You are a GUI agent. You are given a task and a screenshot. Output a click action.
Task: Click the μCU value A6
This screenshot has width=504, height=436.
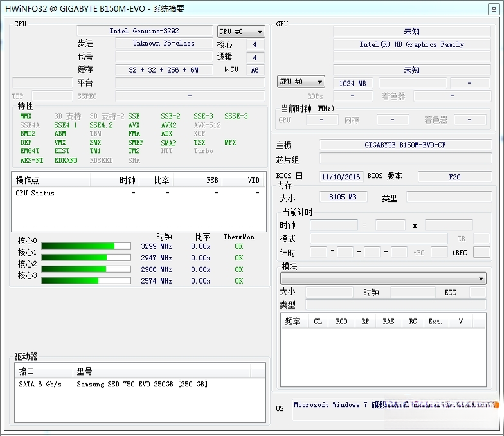tap(255, 69)
